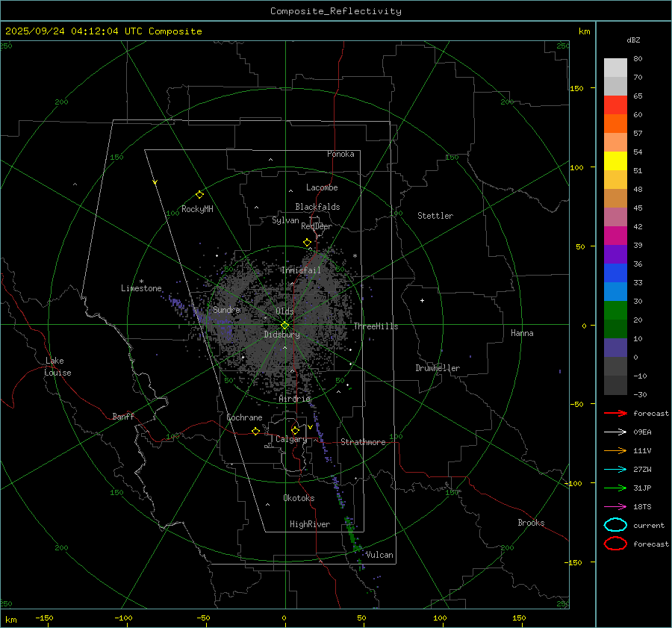672x628 pixels.
Task: Click the Drumheller city label
Action: [x=438, y=368]
